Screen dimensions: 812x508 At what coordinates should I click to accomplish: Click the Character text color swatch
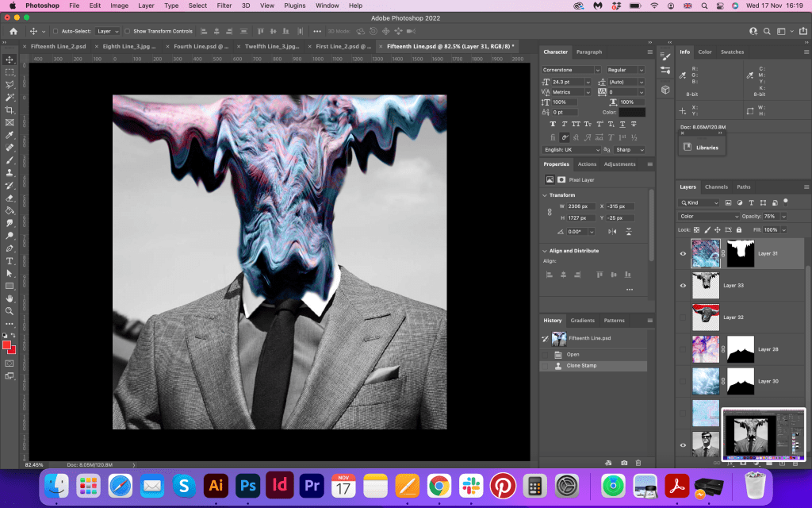coord(632,112)
